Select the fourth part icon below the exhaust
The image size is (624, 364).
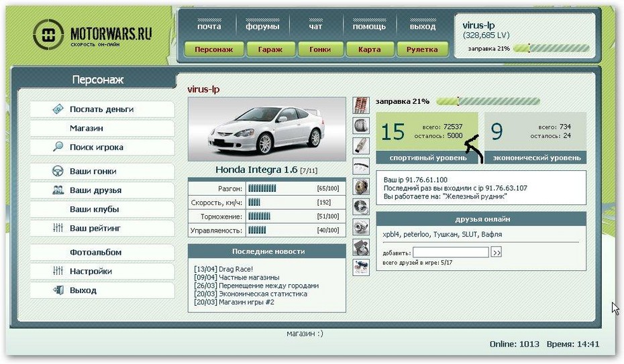pos(361,166)
